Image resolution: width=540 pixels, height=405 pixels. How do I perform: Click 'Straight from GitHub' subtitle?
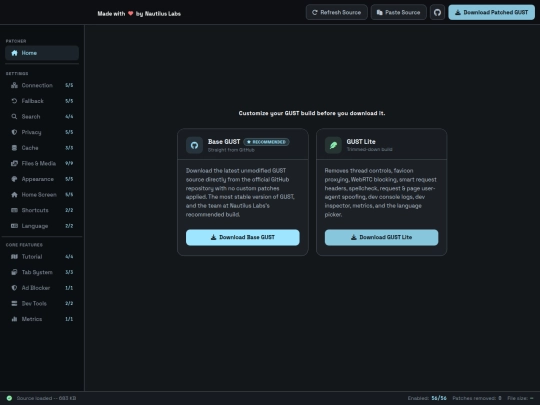(x=231, y=150)
